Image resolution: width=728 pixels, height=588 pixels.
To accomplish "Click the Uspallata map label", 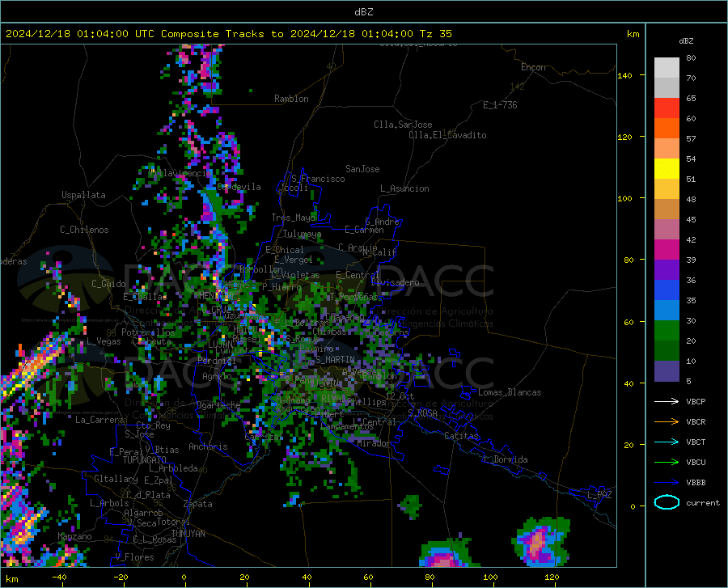I will (83, 195).
